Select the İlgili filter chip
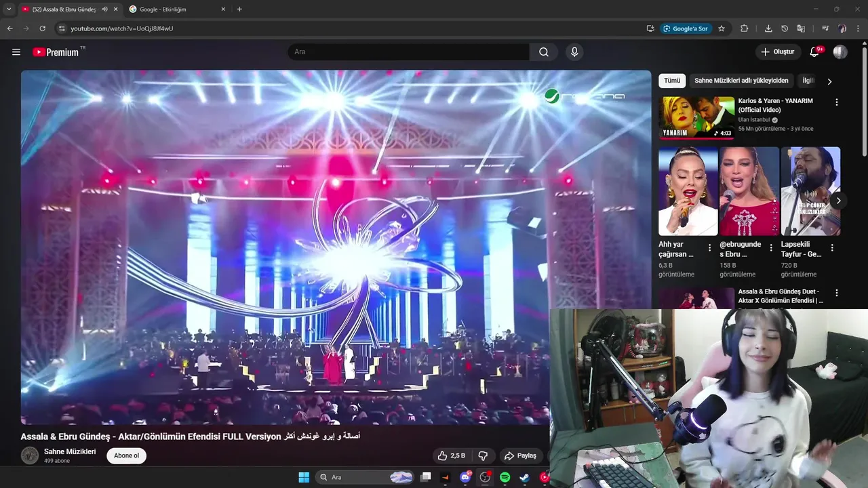The width and height of the screenshot is (868, 488). click(808, 81)
